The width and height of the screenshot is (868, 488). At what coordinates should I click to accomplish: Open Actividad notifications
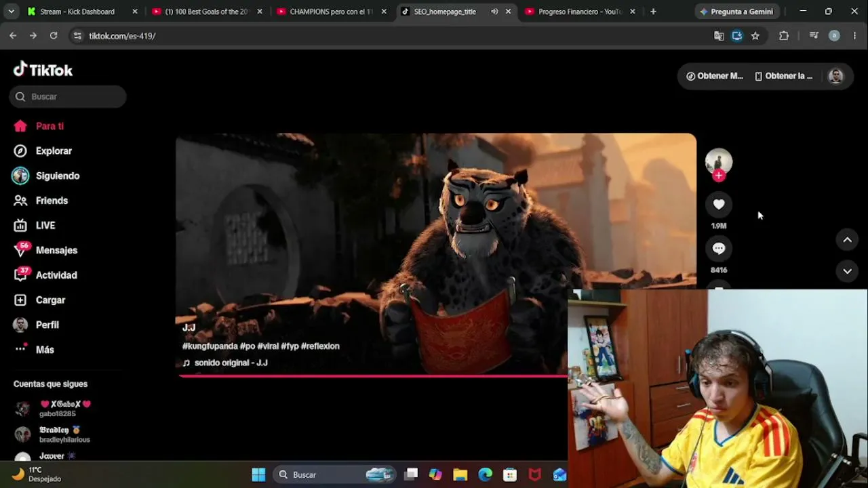pyautogui.click(x=45, y=275)
